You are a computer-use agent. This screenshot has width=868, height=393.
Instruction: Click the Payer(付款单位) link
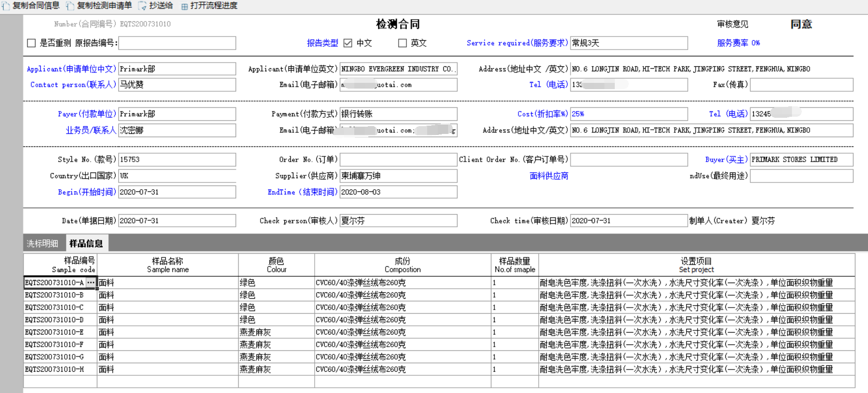pos(87,114)
